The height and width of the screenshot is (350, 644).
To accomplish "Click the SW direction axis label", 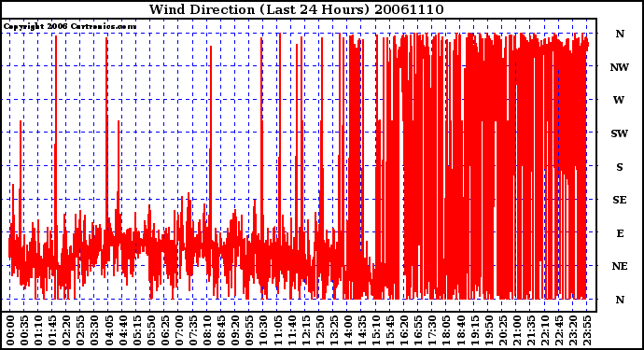I will 620,133.
